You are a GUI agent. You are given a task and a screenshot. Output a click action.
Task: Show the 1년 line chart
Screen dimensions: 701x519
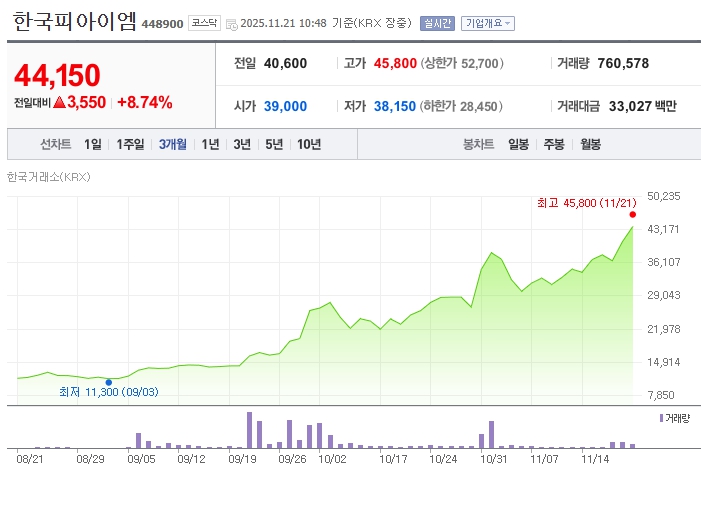[210, 144]
